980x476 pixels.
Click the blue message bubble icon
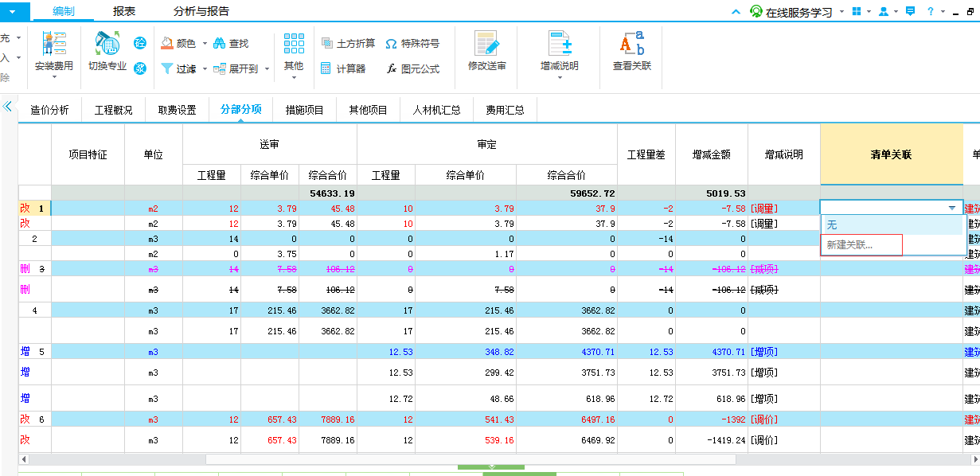point(910,11)
